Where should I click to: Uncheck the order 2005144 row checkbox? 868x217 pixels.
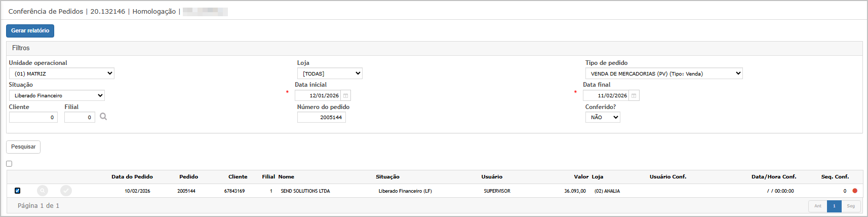pyautogui.click(x=18, y=191)
